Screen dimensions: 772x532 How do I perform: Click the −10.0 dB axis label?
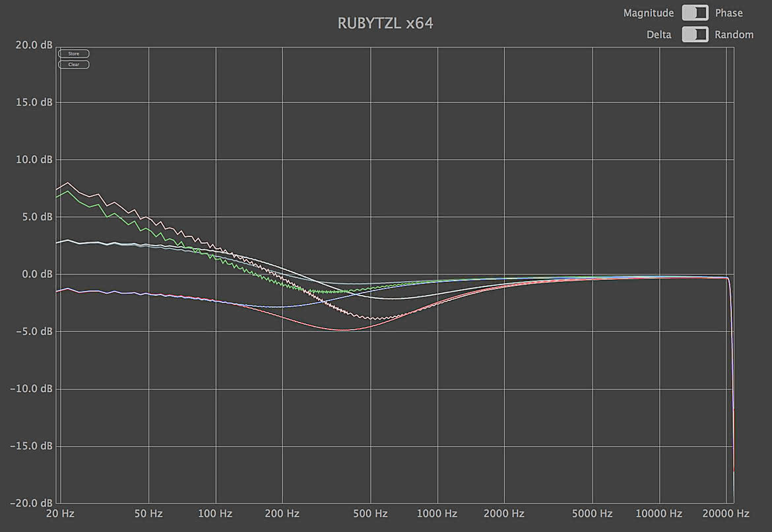(x=31, y=389)
